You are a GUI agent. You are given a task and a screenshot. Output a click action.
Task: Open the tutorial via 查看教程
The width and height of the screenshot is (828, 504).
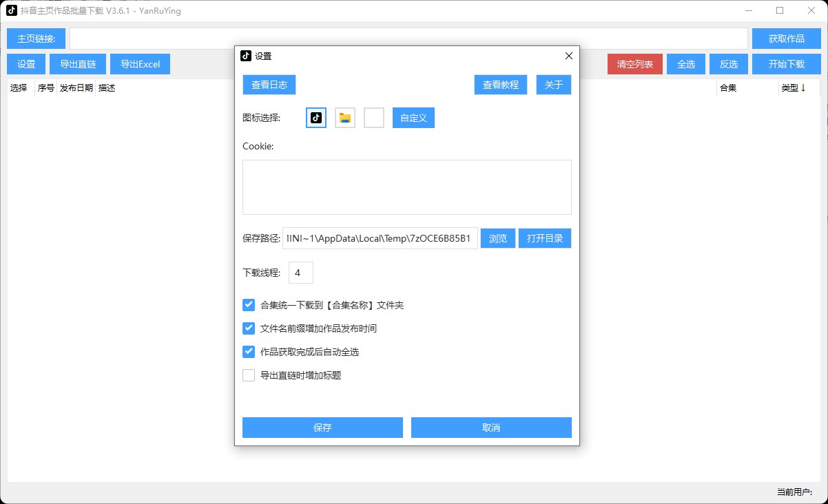coord(501,85)
